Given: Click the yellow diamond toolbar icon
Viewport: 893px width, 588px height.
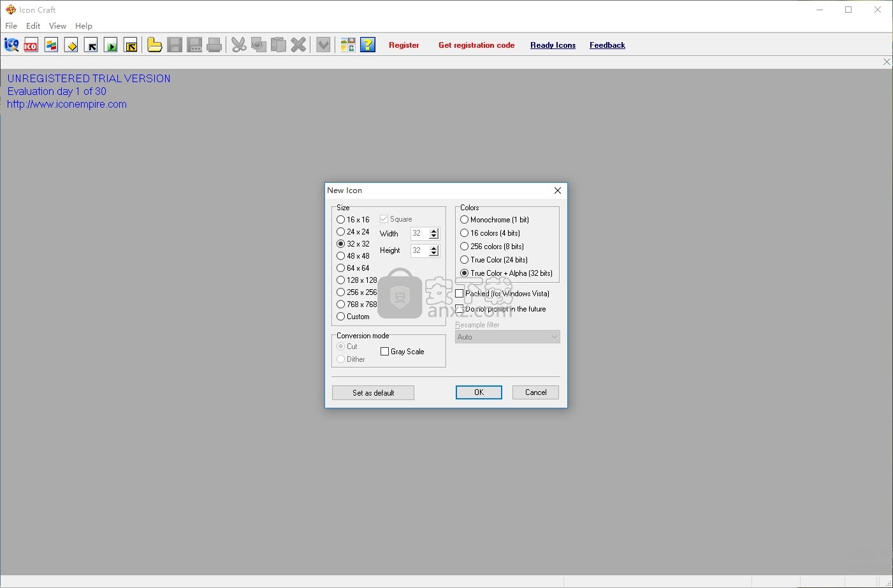Looking at the screenshot, I should pos(71,45).
